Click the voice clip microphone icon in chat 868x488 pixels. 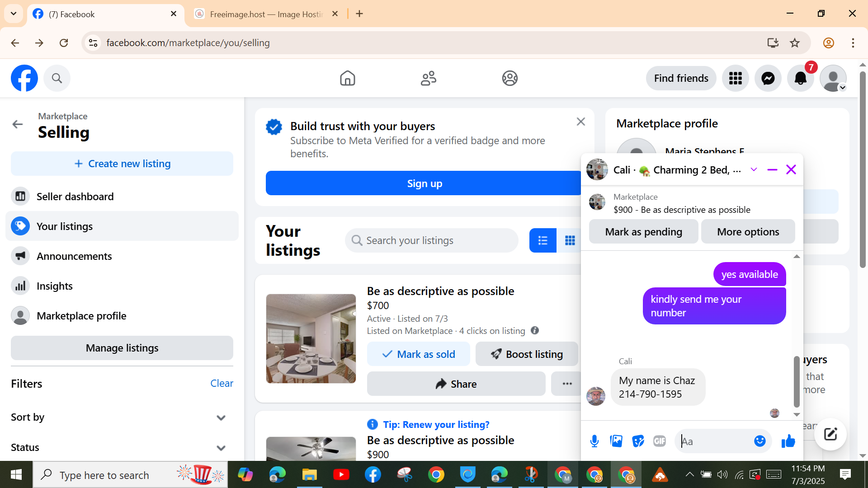tap(594, 441)
